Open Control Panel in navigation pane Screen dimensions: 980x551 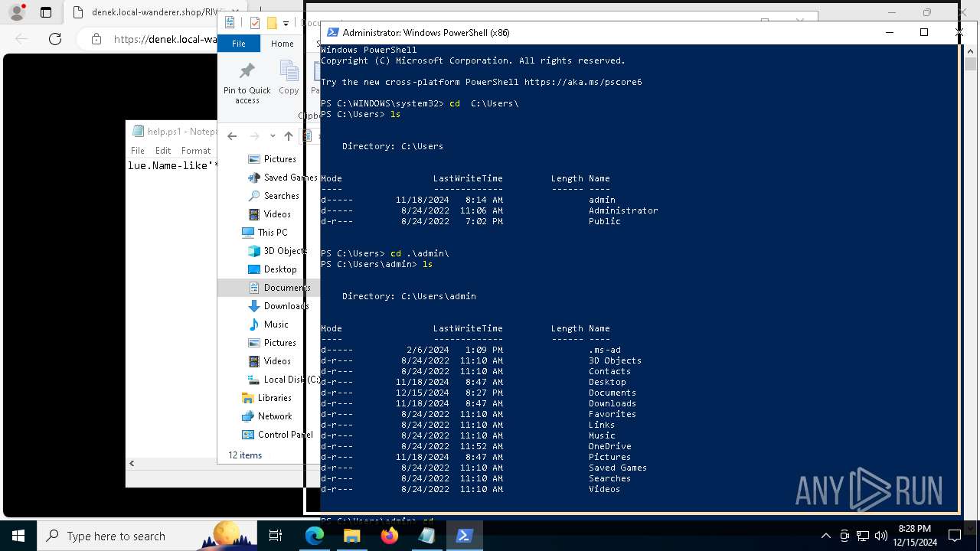[277, 435]
